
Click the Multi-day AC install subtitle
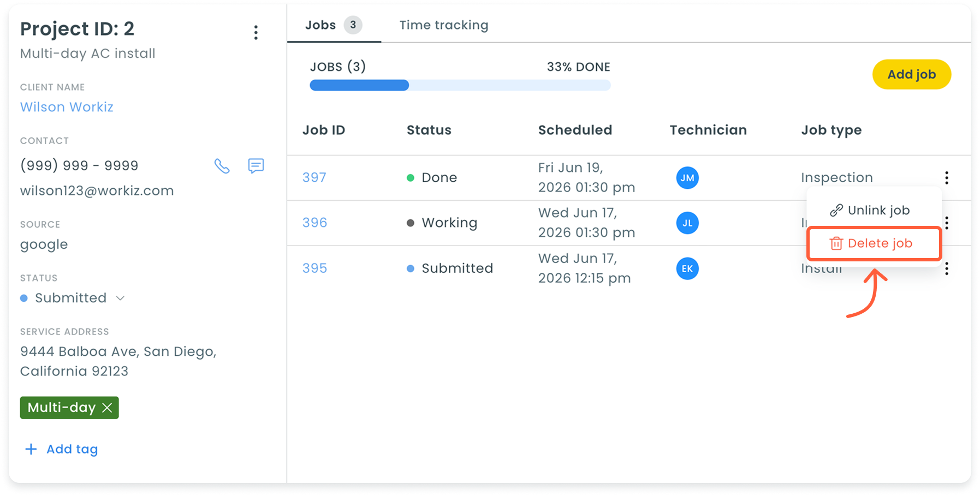click(x=87, y=53)
